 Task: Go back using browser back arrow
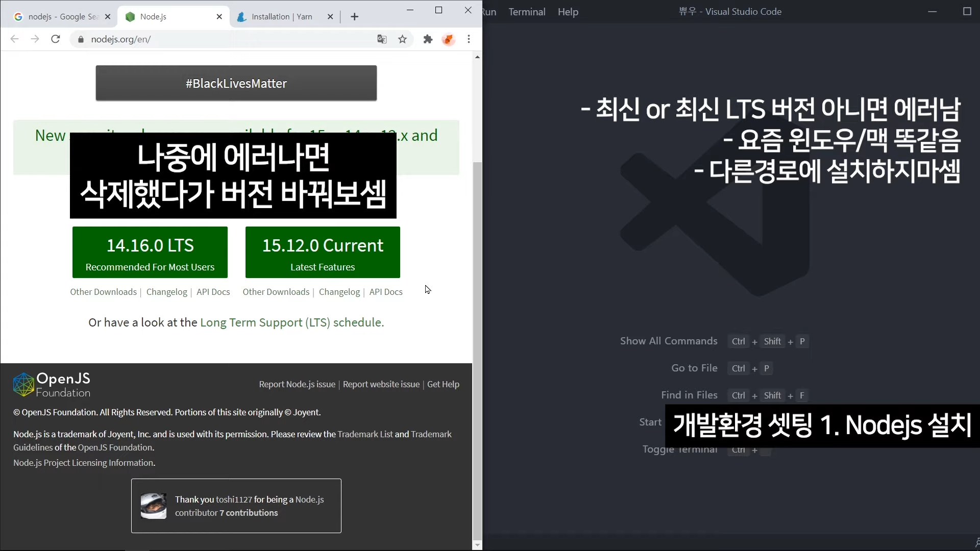14,39
